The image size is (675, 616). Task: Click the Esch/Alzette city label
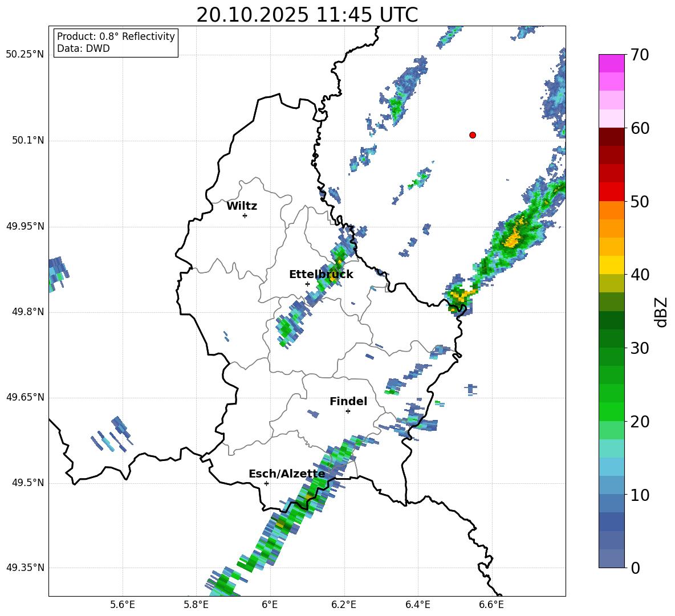tap(287, 474)
